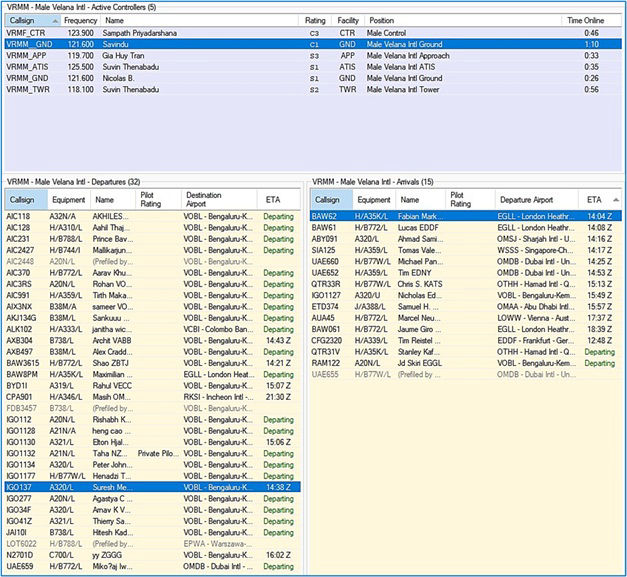Select VRMM_TWR Male Velana Intl Tower row
Image resolution: width=627 pixels, height=577 pixels.
point(28,89)
